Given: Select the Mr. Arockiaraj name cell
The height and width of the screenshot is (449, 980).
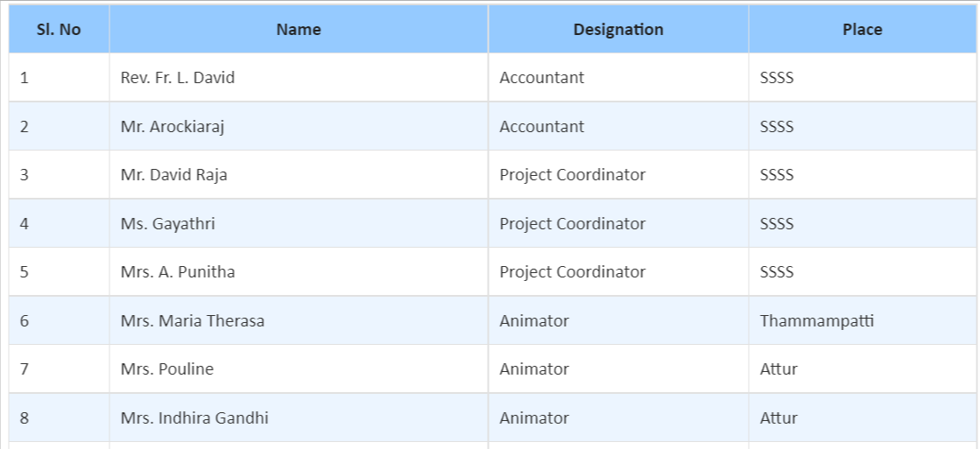Looking at the screenshot, I should pyautogui.click(x=299, y=126).
